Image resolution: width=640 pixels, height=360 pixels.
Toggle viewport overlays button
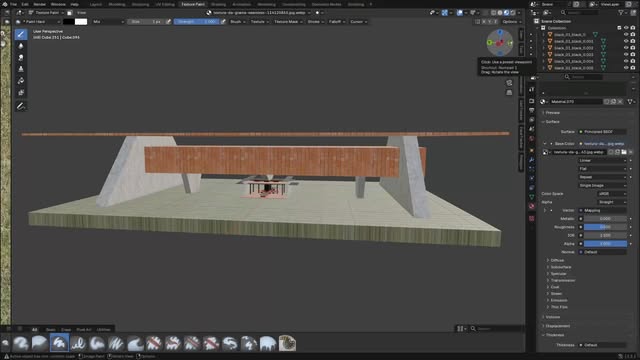[460, 13]
